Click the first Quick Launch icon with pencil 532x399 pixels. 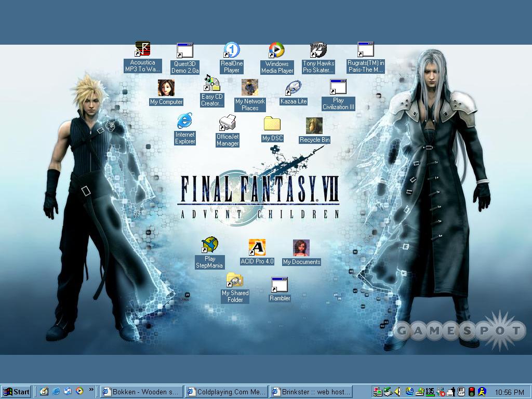[44, 391]
